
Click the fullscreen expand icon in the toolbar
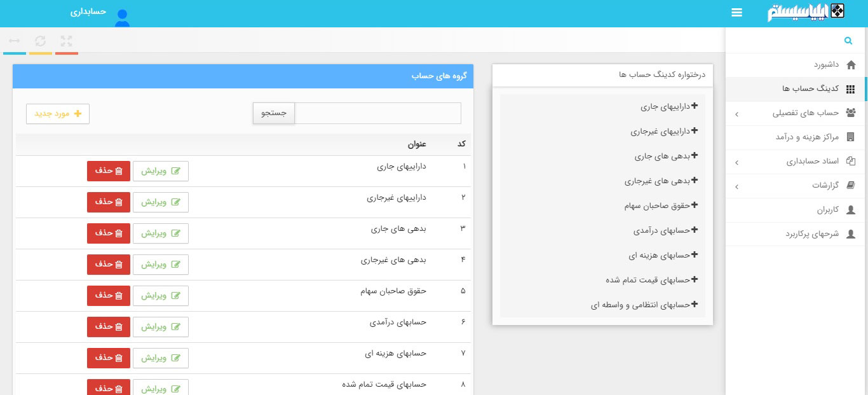(x=66, y=40)
